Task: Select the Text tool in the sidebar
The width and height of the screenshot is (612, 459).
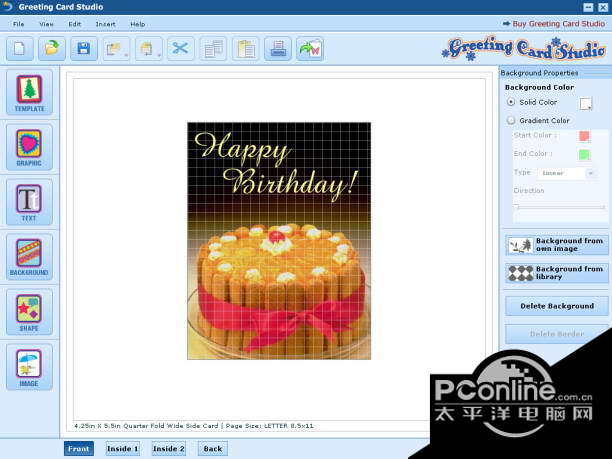Action: 29,202
